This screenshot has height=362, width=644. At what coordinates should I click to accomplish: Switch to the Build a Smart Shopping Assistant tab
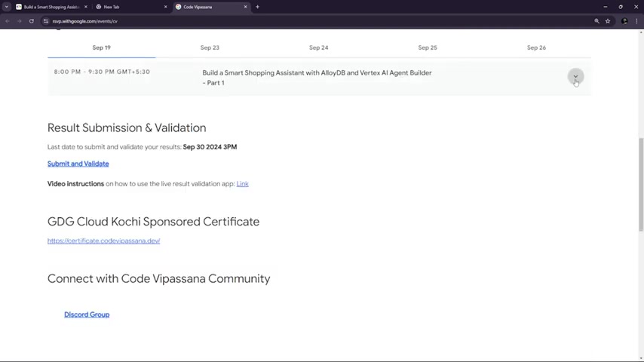(x=51, y=7)
